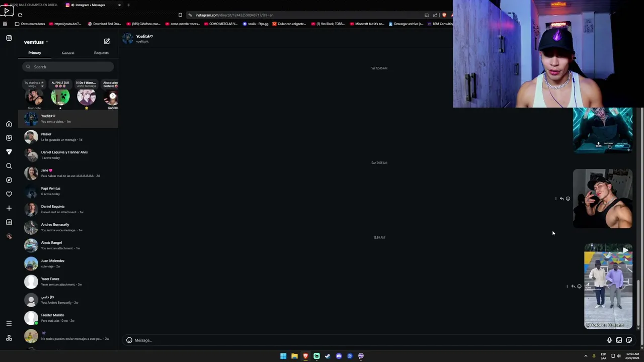Viewport: 644px width, 362px height.
Task: Attach a photo with the image icon
Action: click(619, 340)
